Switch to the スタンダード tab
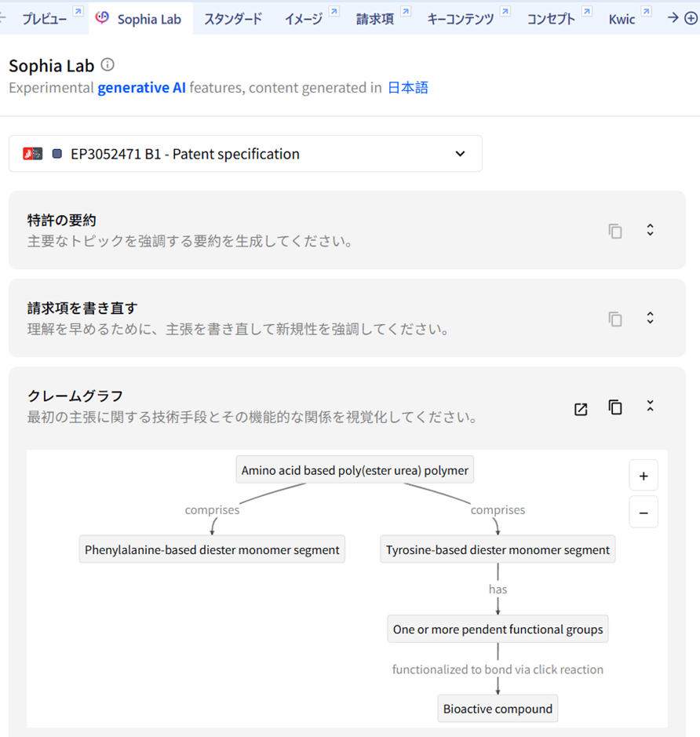700x737 pixels. click(232, 20)
